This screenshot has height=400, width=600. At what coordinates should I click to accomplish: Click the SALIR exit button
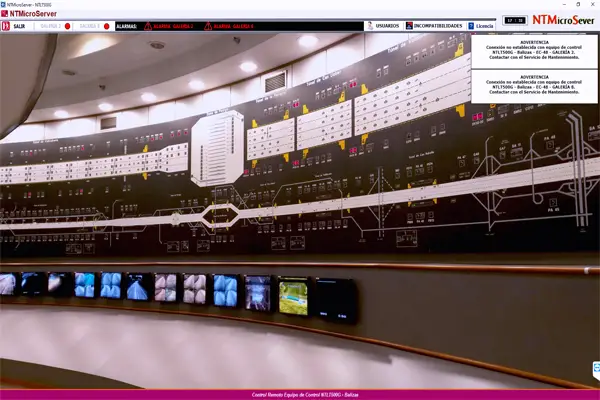click(x=20, y=26)
